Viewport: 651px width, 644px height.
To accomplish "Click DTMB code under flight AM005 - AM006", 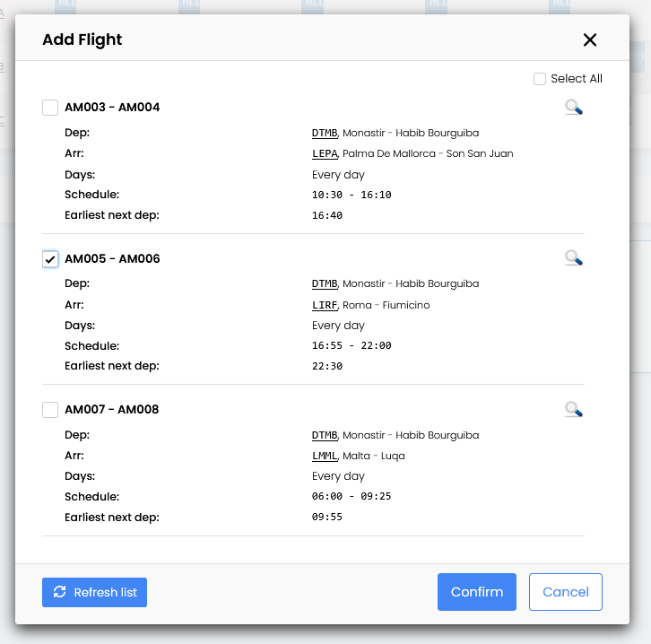I will point(325,283).
